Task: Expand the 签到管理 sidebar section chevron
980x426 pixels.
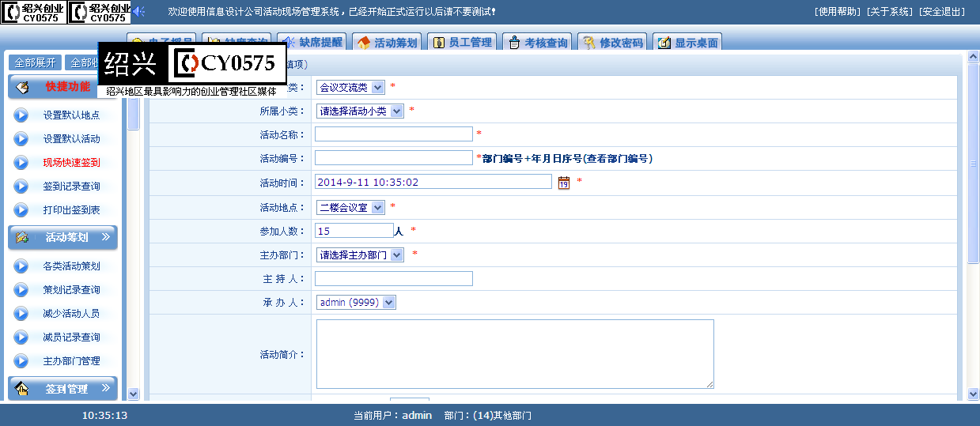Action: [106, 388]
